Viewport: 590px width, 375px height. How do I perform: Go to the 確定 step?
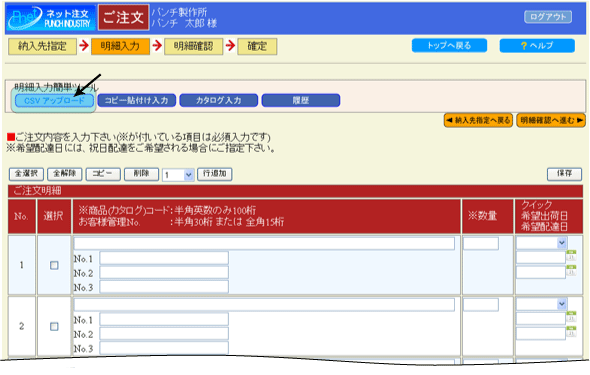tap(257, 46)
